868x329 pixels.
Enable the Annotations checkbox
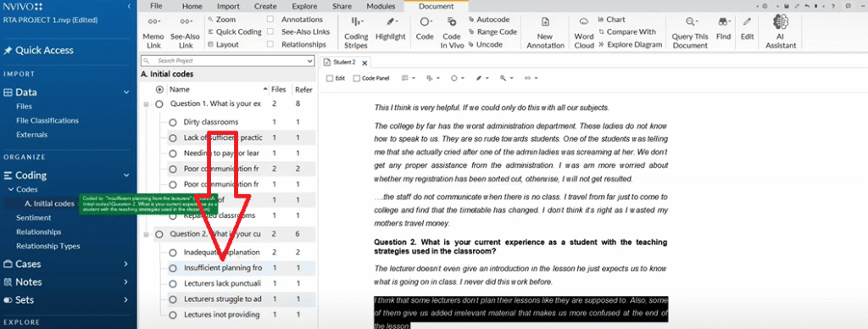(270, 20)
